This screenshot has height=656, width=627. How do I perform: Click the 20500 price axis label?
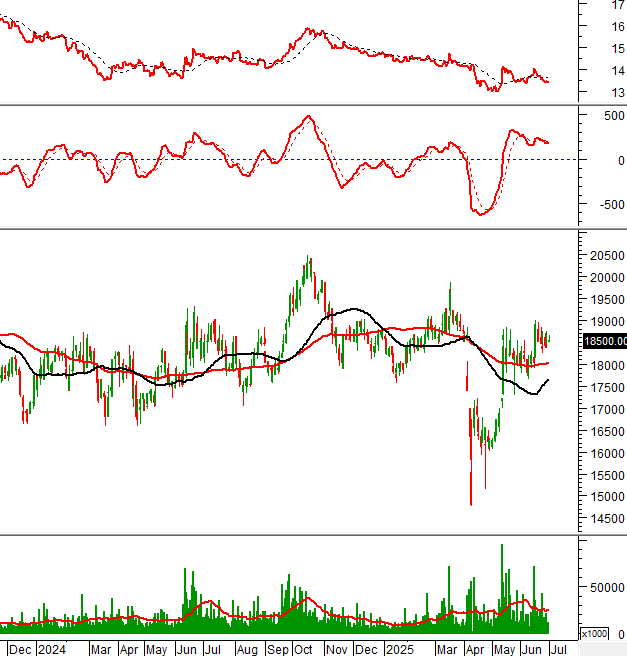(607, 256)
